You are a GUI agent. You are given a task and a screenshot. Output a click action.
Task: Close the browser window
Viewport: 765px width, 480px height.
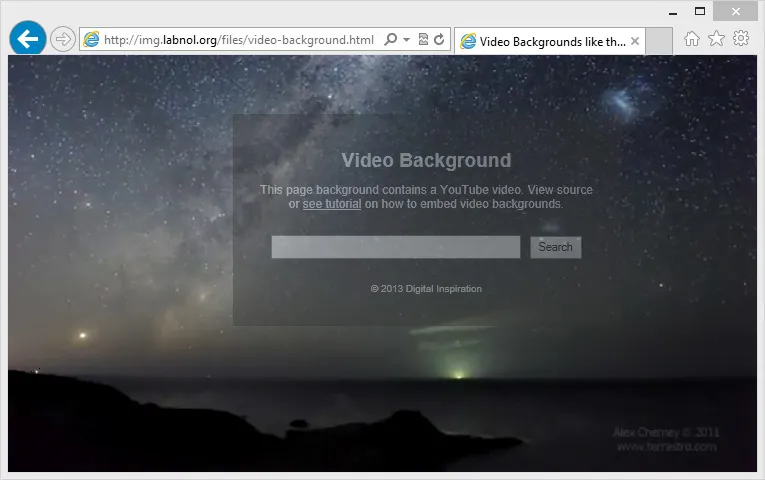point(736,11)
